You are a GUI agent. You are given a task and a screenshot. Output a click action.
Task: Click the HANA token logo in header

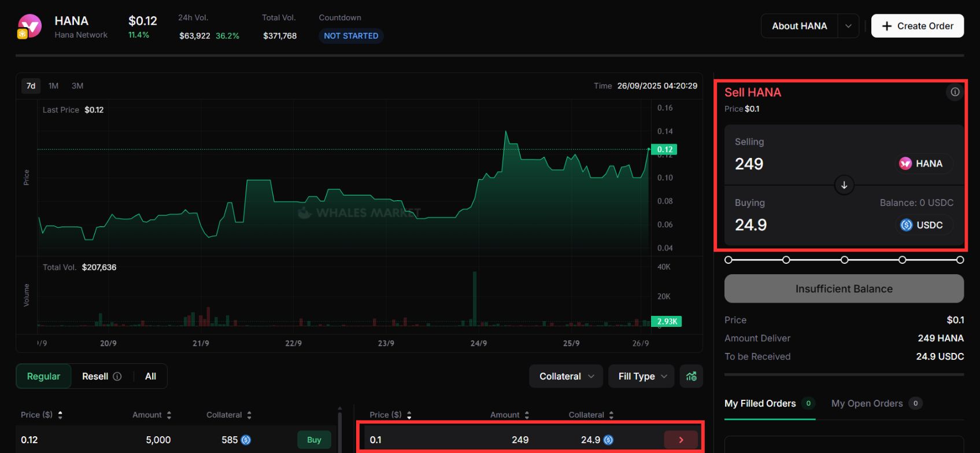tap(29, 27)
